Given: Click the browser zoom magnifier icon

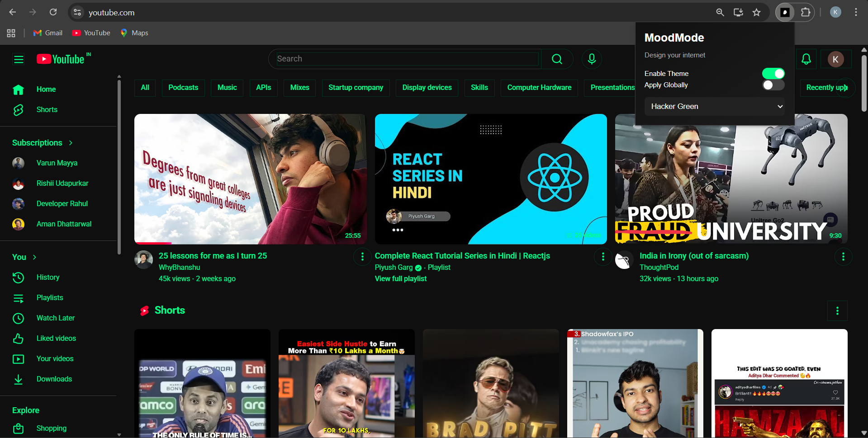Looking at the screenshot, I should point(720,13).
